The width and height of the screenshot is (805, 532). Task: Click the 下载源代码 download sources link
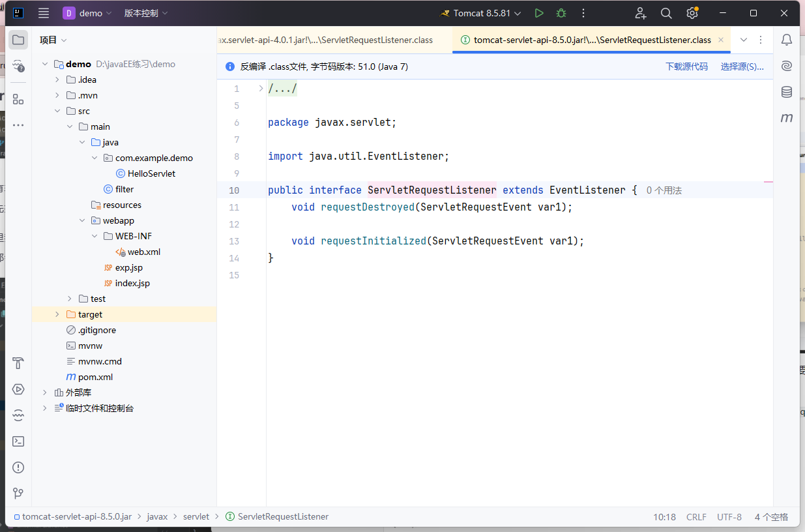pyautogui.click(x=686, y=66)
